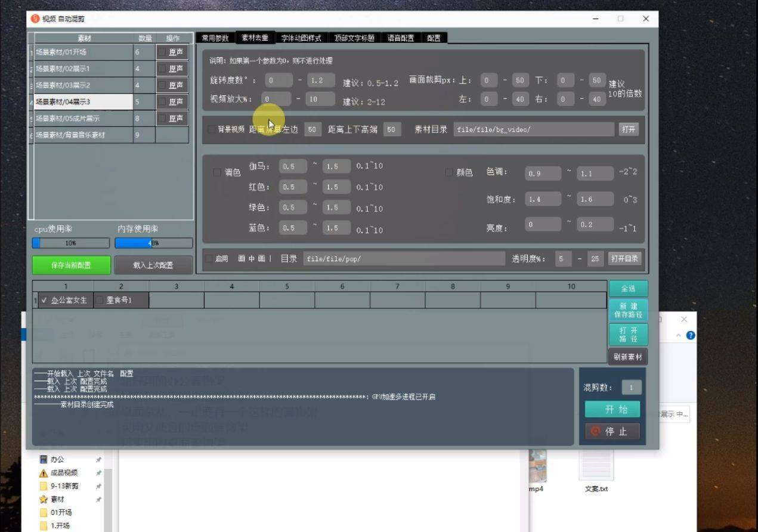Click the 目录 path field file/file/pop/
Viewport: 758px width, 532px height.
pos(404,259)
